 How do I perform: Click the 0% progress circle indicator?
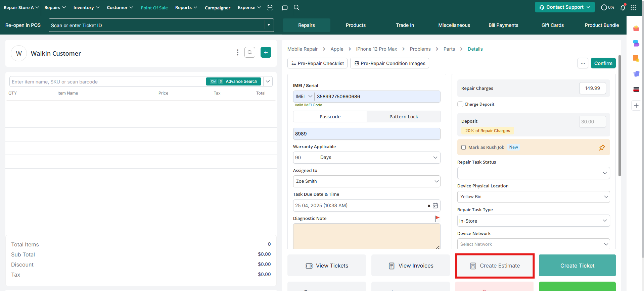tap(607, 7)
